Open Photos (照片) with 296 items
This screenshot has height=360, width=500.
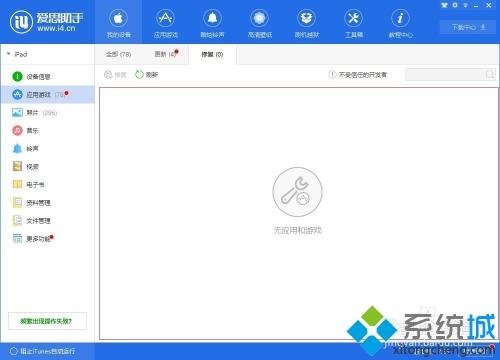coord(47,113)
